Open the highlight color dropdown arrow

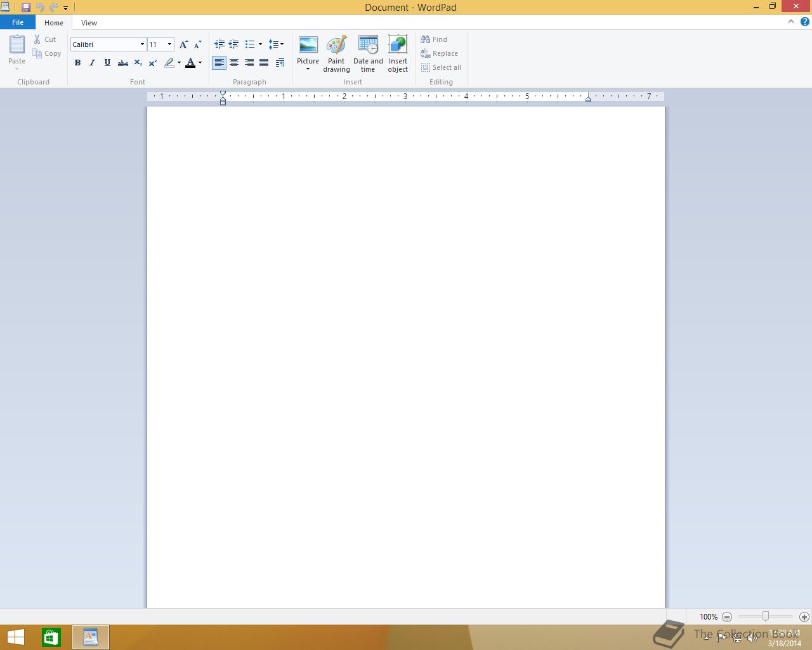(179, 63)
